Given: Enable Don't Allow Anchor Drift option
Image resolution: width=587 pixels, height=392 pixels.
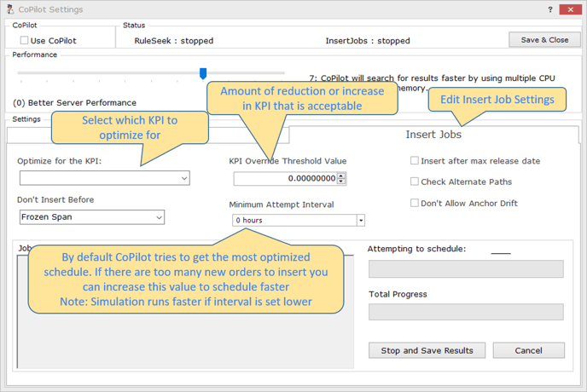Looking at the screenshot, I should point(415,203).
